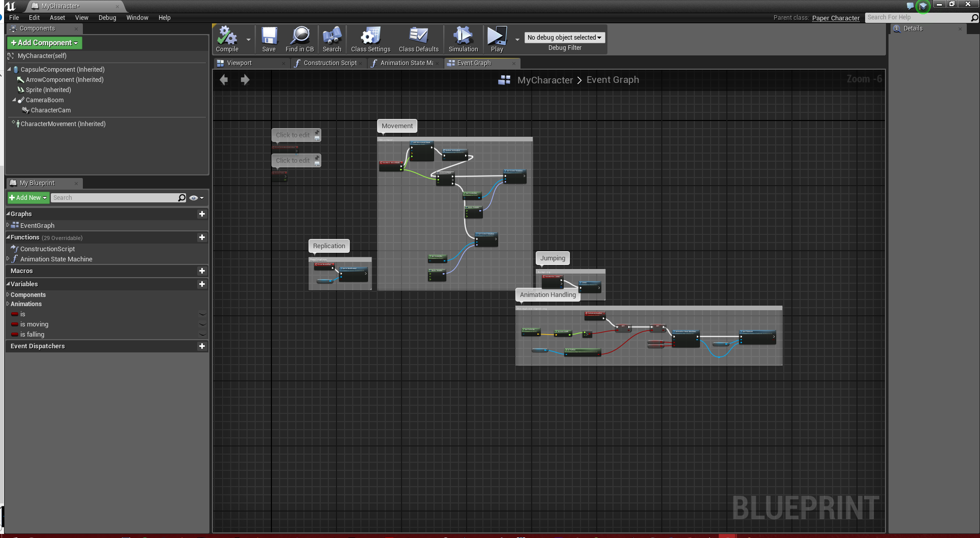Select ArrowComponent (Inherited)
This screenshot has height=538, width=980.
pos(65,80)
